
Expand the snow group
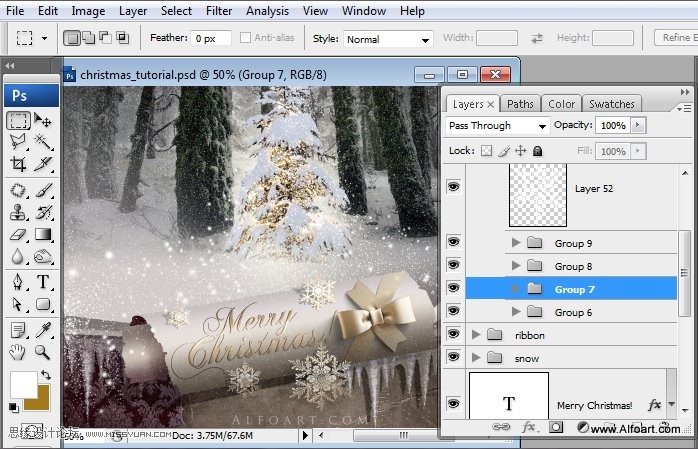pyautogui.click(x=476, y=358)
